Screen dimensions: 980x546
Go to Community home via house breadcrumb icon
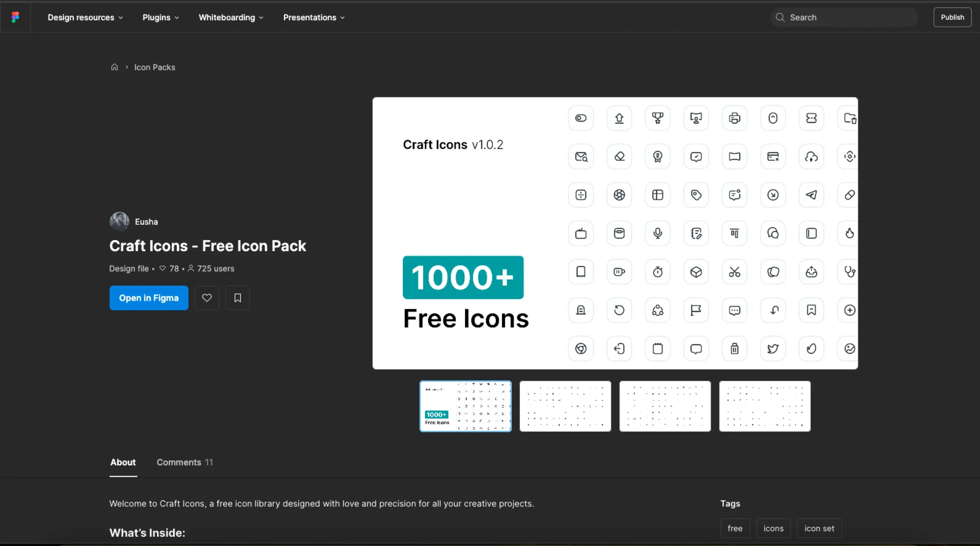point(114,67)
